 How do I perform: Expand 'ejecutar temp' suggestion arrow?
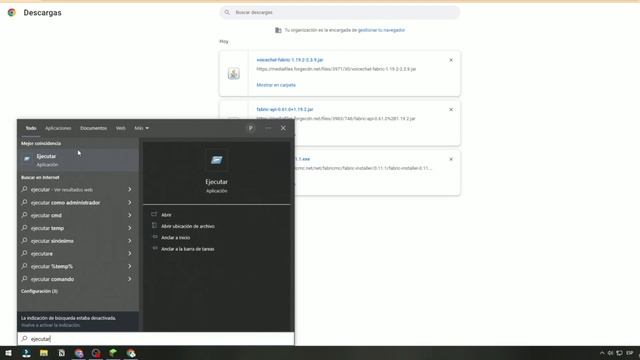click(130, 228)
